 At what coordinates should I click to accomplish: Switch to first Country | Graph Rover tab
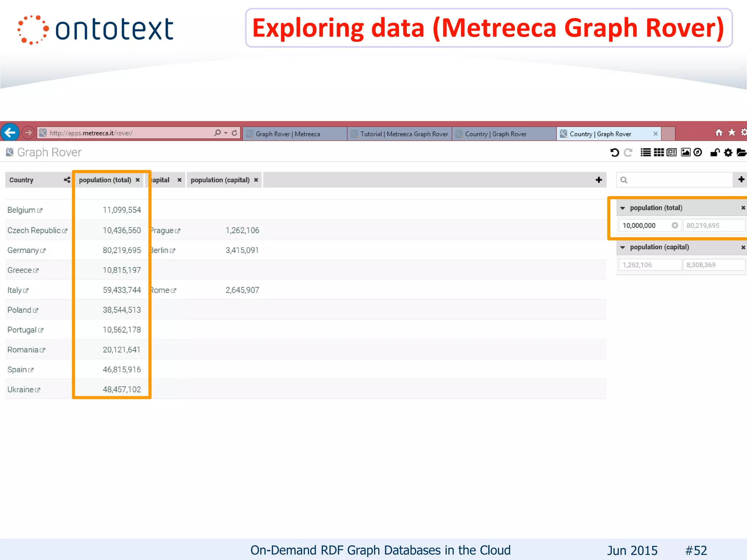(504, 134)
